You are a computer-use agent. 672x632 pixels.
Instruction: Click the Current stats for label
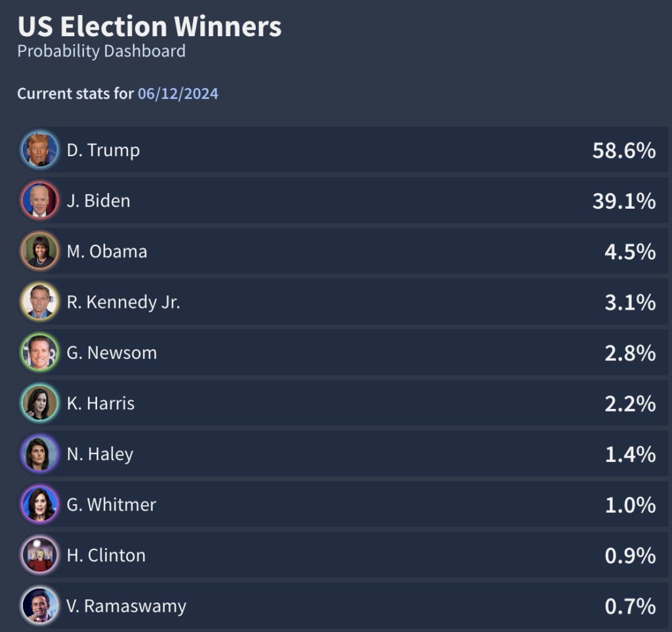[x=74, y=94]
